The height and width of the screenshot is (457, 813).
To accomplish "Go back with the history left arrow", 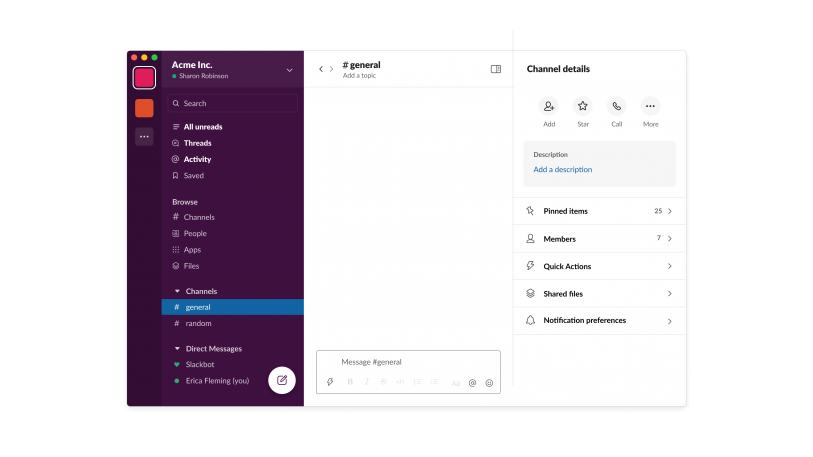I will [321, 69].
